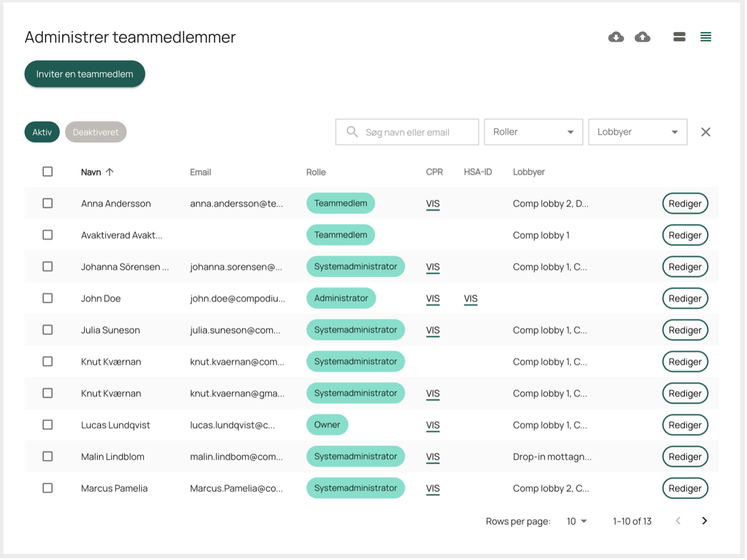This screenshot has width=747, height=560.
Task: Check the box for Malin Lindblom
Action: [48, 457]
